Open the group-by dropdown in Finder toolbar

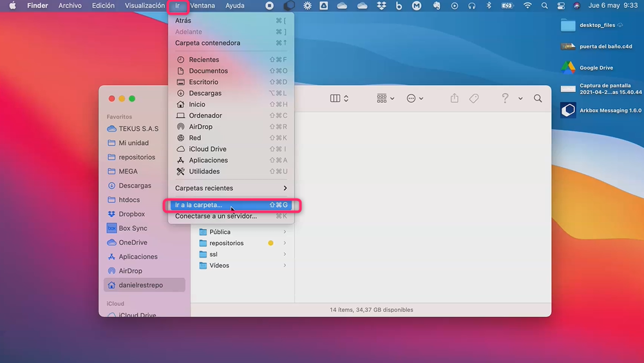[385, 99]
